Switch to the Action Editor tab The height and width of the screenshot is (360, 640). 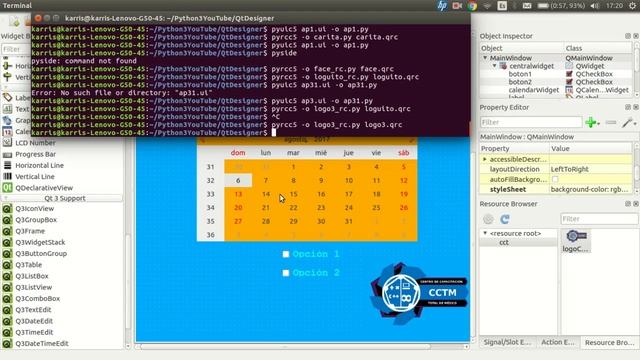(x=557, y=342)
